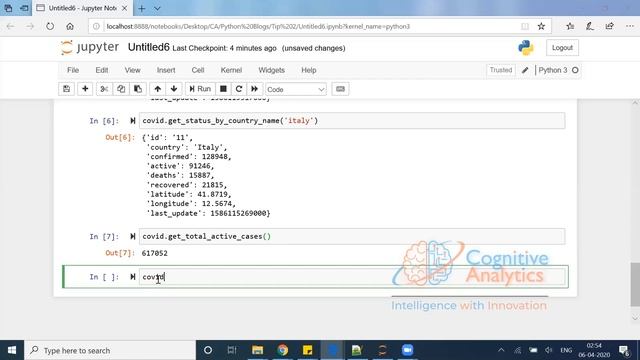Click the Logout button

pyautogui.click(x=562, y=48)
